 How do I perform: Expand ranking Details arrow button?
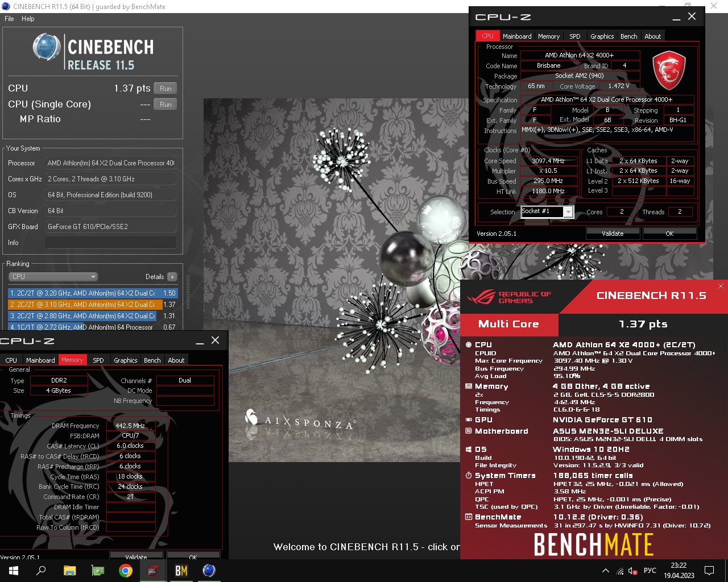click(x=172, y=277)
